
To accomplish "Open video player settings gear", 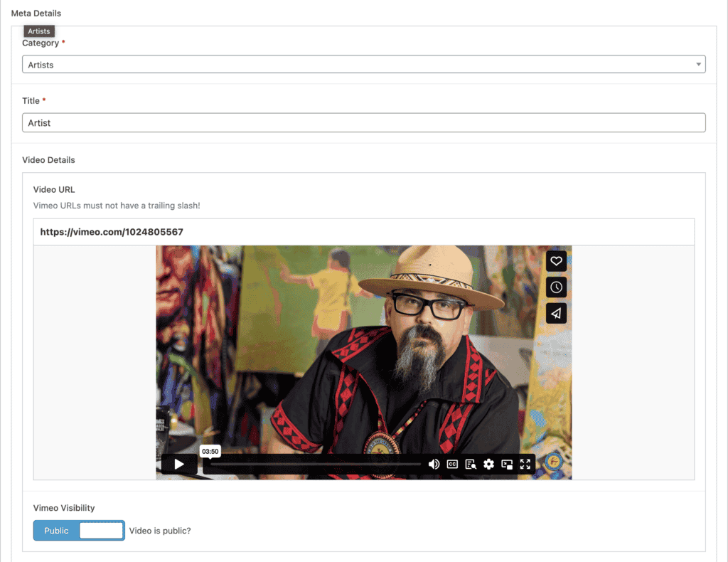I will click(489, 464).
